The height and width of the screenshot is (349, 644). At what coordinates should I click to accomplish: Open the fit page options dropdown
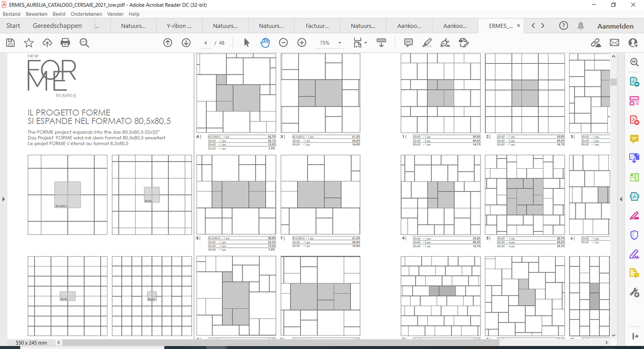pos(360,43)
